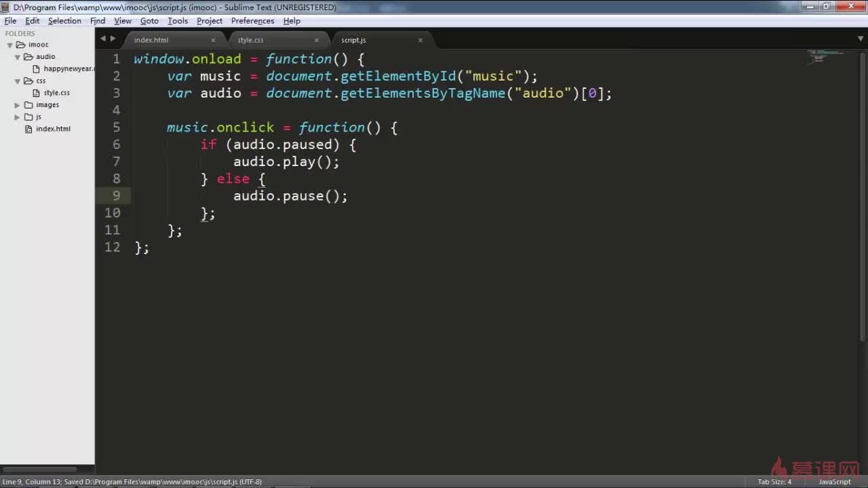Click the index.html file icon in sidebar
Image resolution: width=868 pixels, height=488 pixels.
tap(28, 129)
